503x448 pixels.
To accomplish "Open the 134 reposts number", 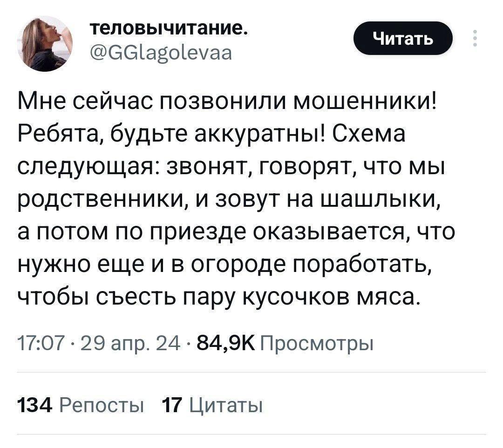I will (x=33, y=404).
